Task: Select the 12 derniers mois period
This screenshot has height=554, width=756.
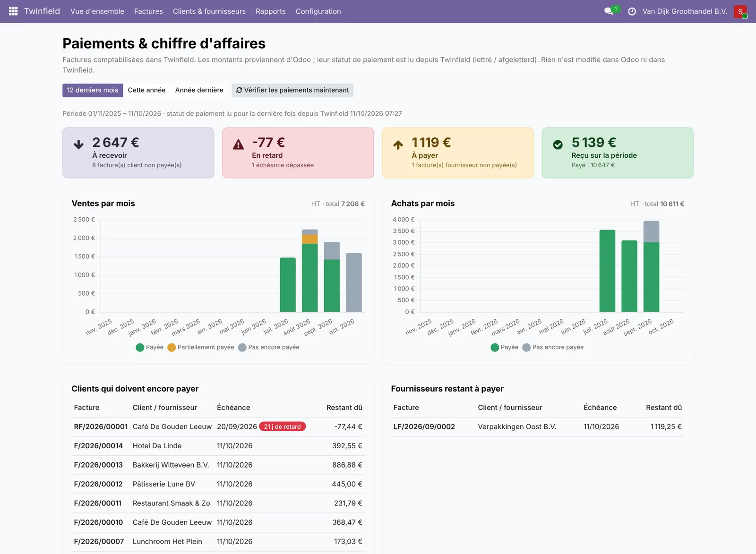Action: [93, 90]
